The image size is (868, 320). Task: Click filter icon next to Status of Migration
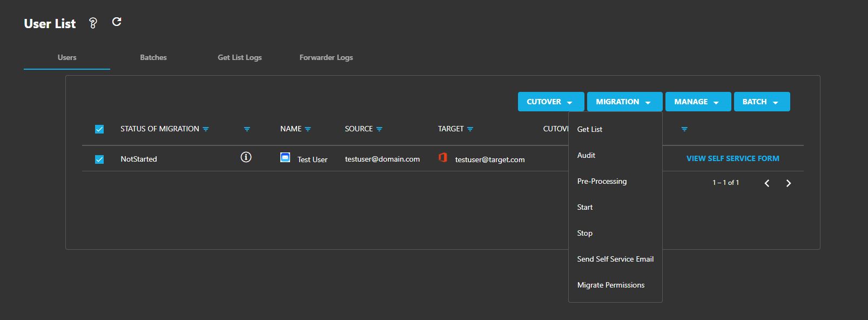coord(206,129)
